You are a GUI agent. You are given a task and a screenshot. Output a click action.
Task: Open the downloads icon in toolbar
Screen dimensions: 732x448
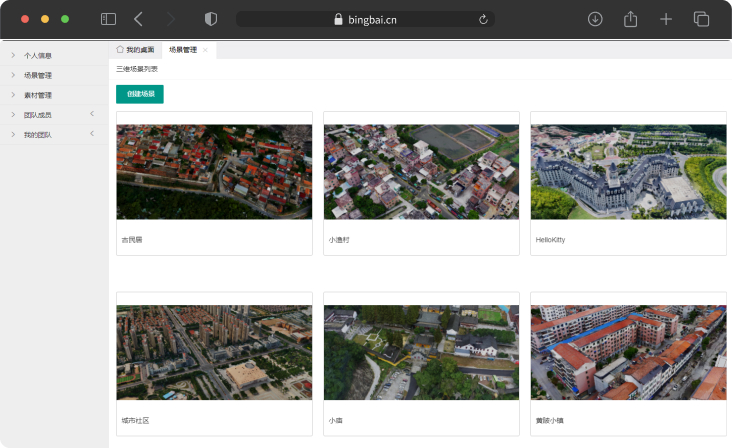[x=595, y=19]
